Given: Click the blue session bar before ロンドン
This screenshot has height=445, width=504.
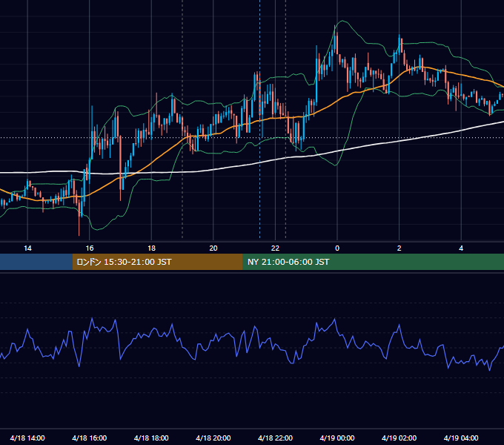Looking at the screenshot, I should (x=36, y=262).
